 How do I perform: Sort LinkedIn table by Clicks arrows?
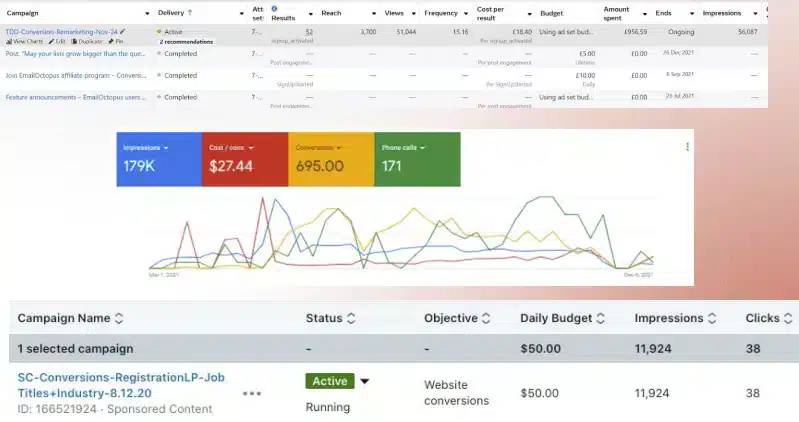coord(788,319)
